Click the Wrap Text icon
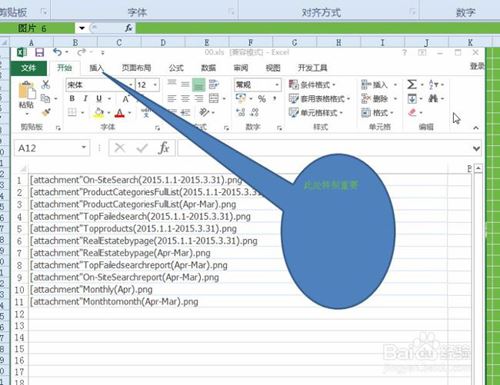The height and width of the screenshot is (385, 500). coord(214,84)
